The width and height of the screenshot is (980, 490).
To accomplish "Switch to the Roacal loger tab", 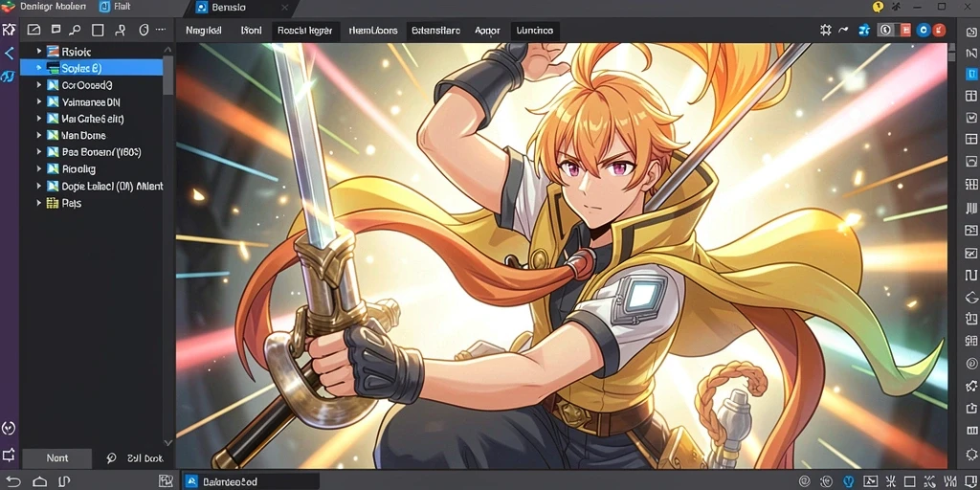I will (305, 30).
